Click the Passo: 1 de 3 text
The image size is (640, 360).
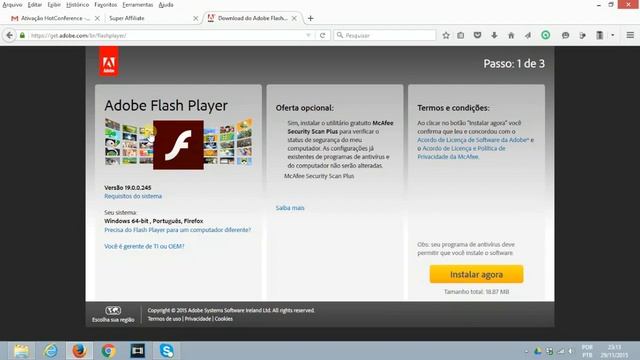514,64
